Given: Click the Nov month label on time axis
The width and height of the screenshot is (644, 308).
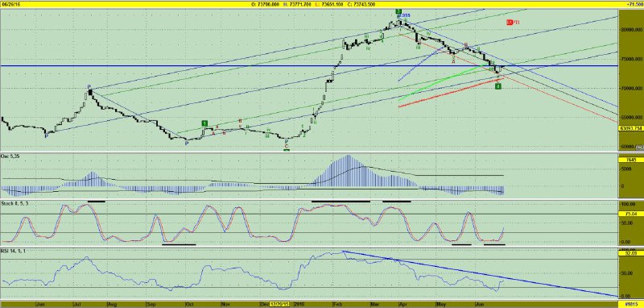Looking at the screenshot, I should 226,304.
